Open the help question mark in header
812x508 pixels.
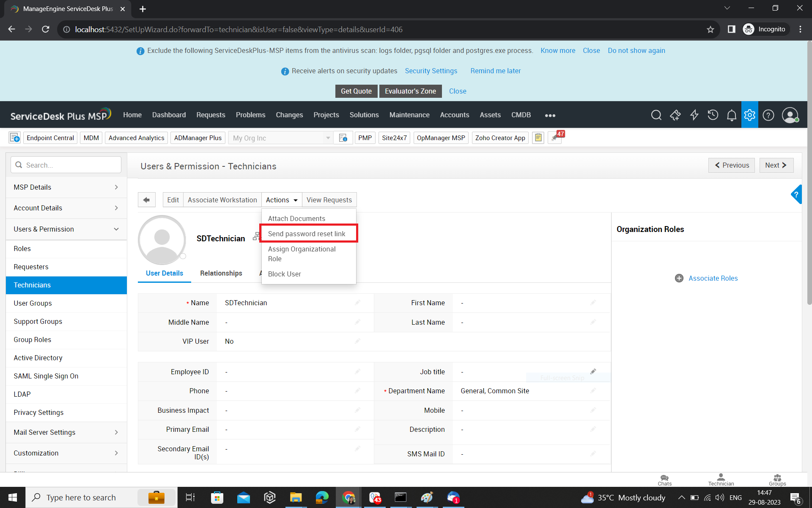click(x=768, y=115)
